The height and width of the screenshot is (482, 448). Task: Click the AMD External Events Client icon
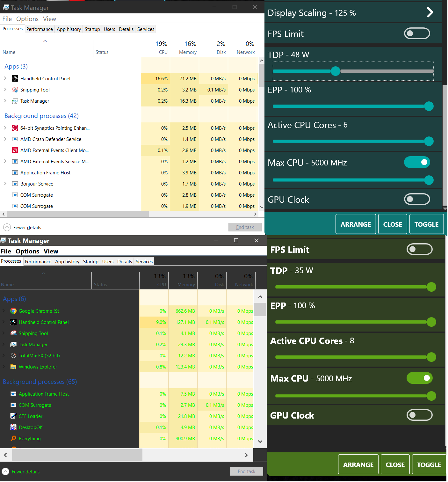click(15, 150)
